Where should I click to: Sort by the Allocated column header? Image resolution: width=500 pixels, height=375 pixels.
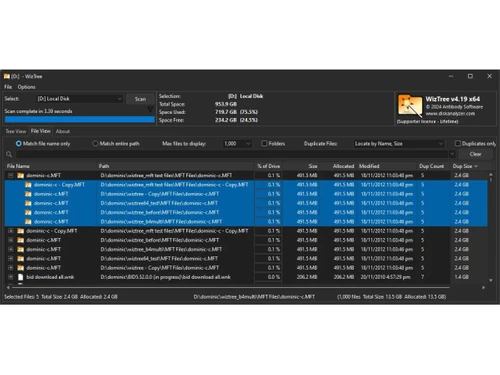[x=339, y=166]
